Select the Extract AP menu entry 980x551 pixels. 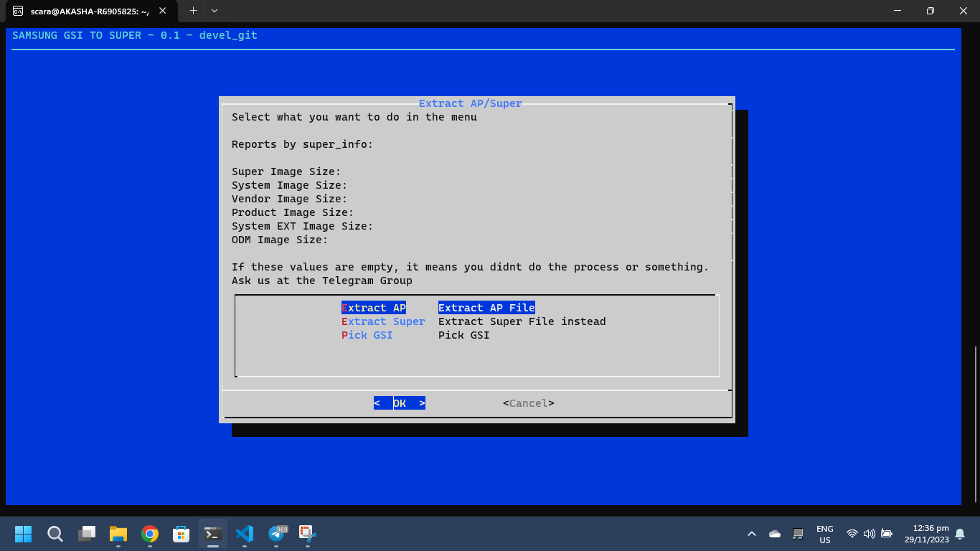[374, 308]
